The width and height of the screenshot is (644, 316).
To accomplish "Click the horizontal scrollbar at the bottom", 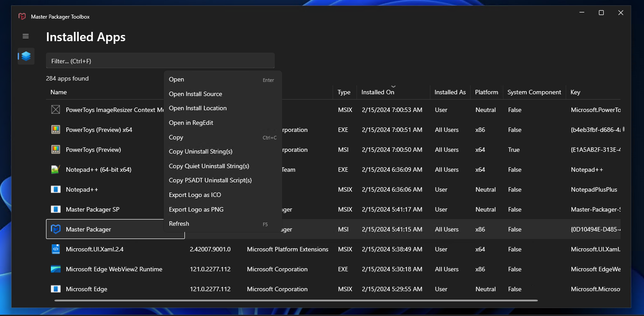I will pyautogui.click(x=296, y=301).
